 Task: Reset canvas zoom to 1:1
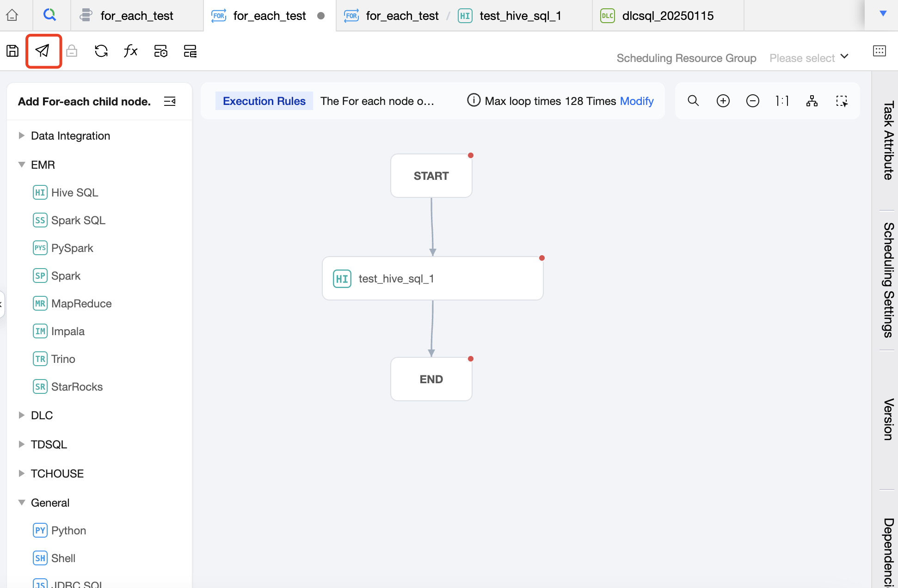[782, 101]
